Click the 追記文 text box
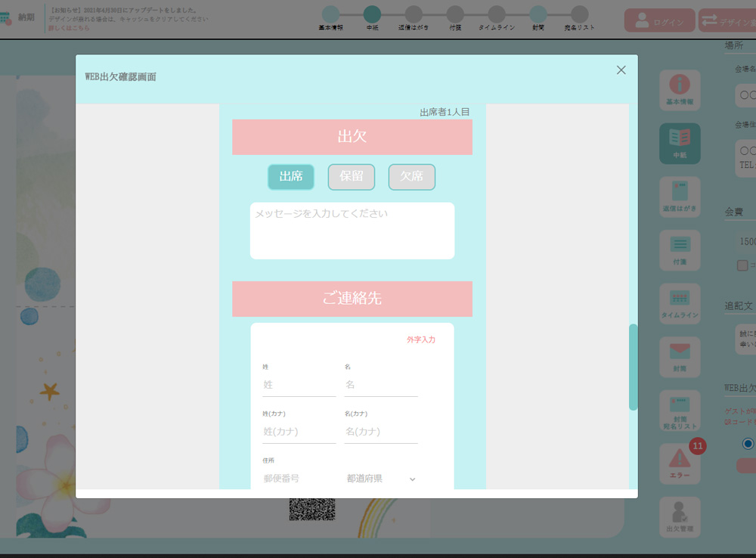Viewport: 756px width, 558px height. tap(745, 339)
